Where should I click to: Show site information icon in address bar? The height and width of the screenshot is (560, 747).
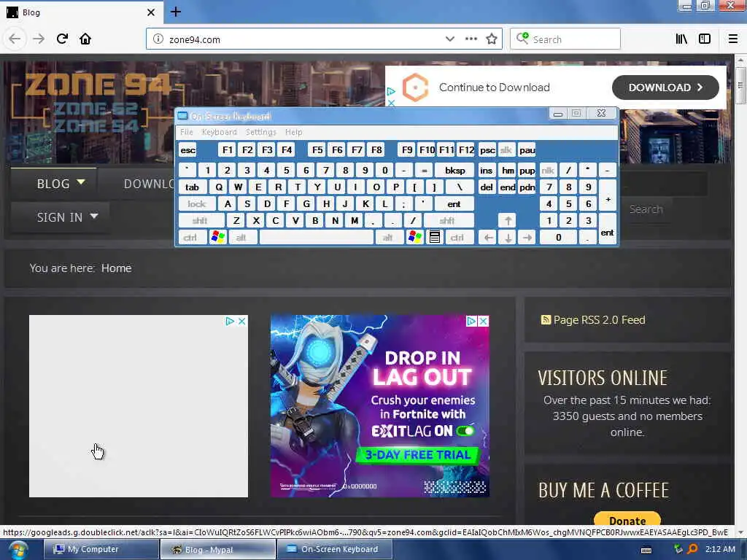pos(158,39)
